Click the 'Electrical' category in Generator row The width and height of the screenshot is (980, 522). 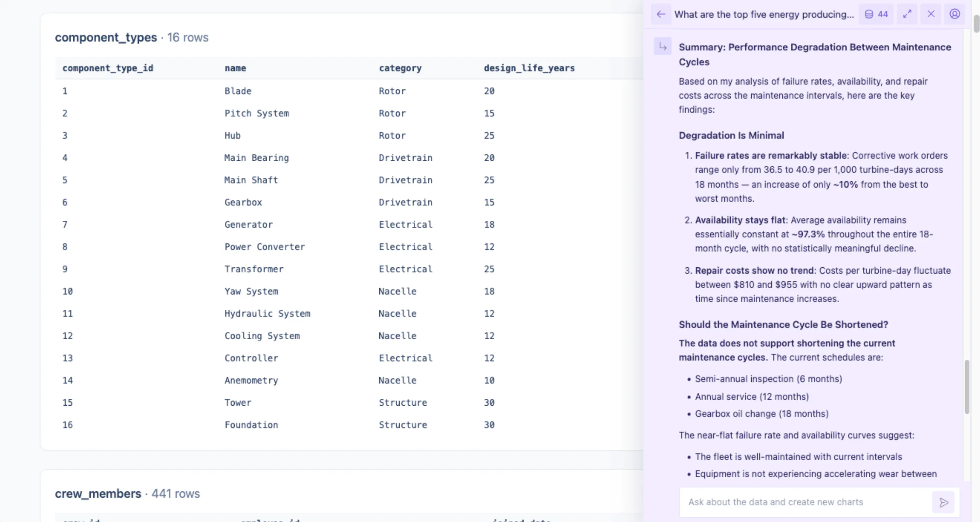(405, 225)
